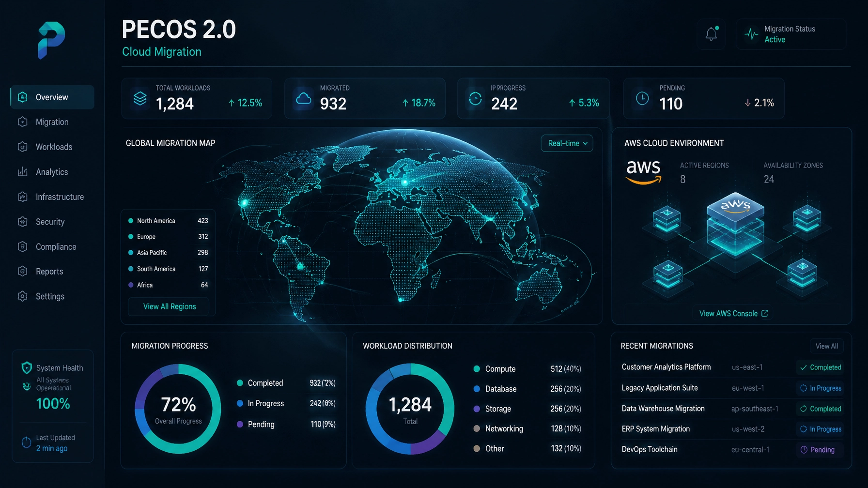Click the Reports sidebar icon
Viewport: 868px width, 488px height.
23,271
